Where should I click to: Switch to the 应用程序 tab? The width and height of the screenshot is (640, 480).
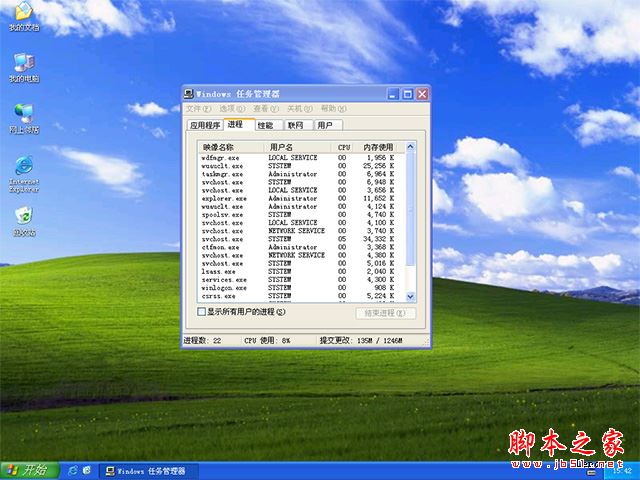click(205, 125)
